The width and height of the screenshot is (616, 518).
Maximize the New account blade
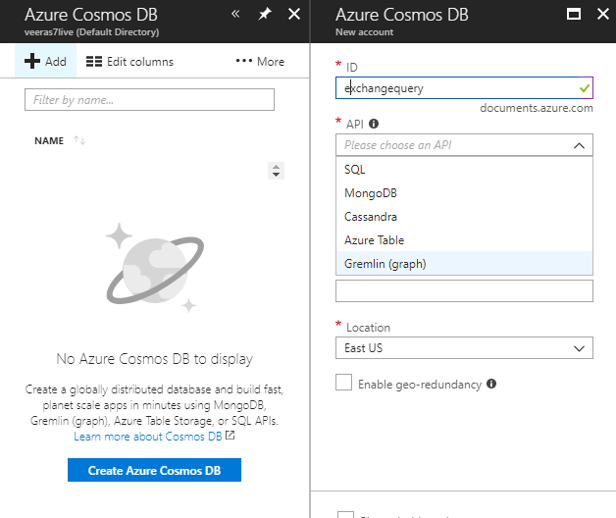[574, 14]
